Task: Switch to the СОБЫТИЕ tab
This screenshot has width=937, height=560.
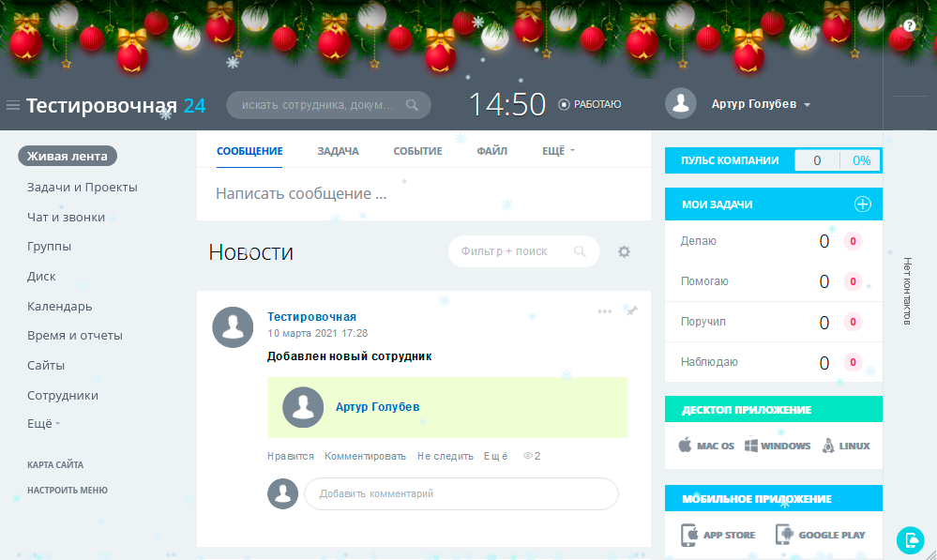Action: (416, 149)
